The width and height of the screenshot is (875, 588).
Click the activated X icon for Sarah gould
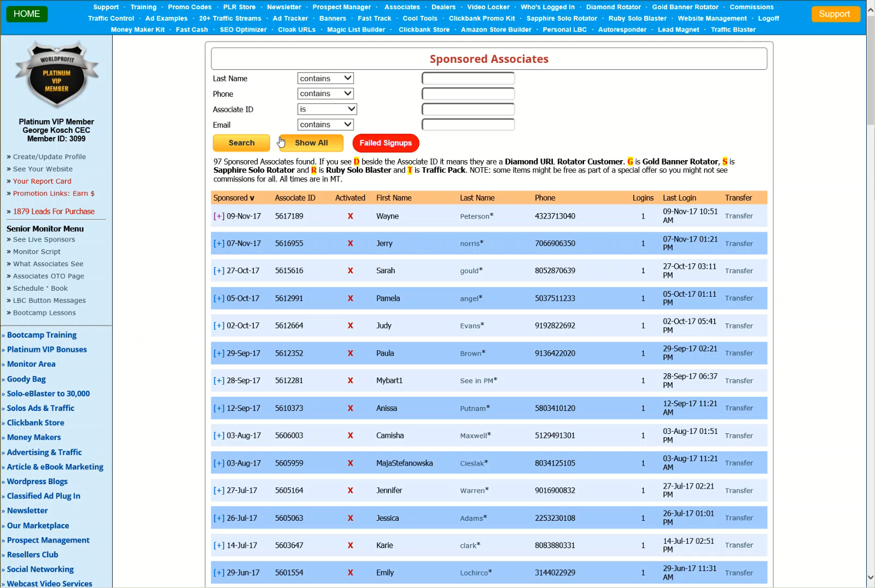[x=350, y=271]
